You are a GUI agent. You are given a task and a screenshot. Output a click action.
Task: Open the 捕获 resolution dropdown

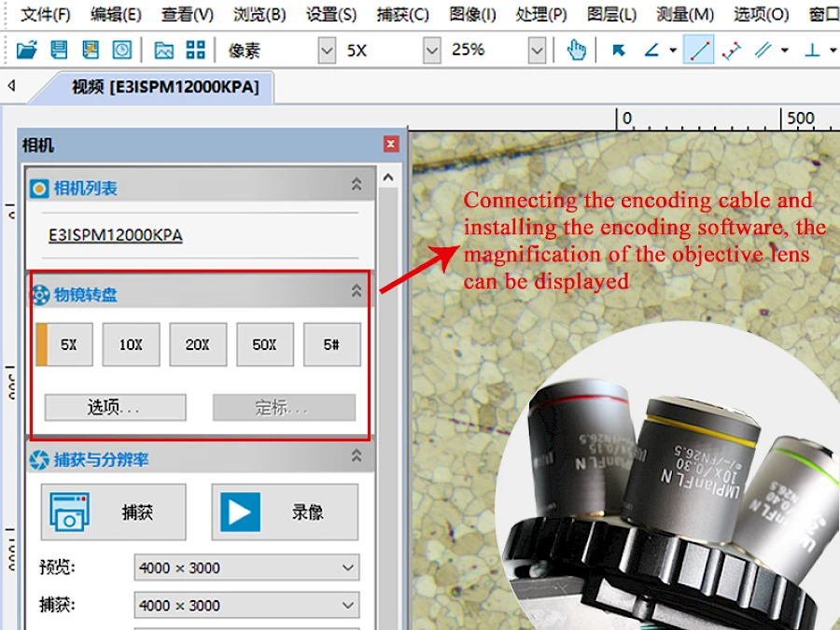coord(247,606)
